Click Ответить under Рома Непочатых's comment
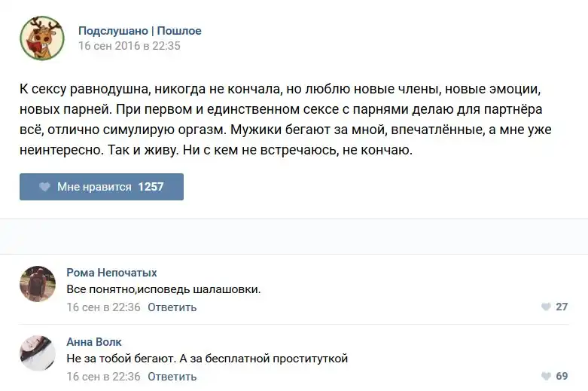This screenshot has width=588, height=391. coord(172,307)
